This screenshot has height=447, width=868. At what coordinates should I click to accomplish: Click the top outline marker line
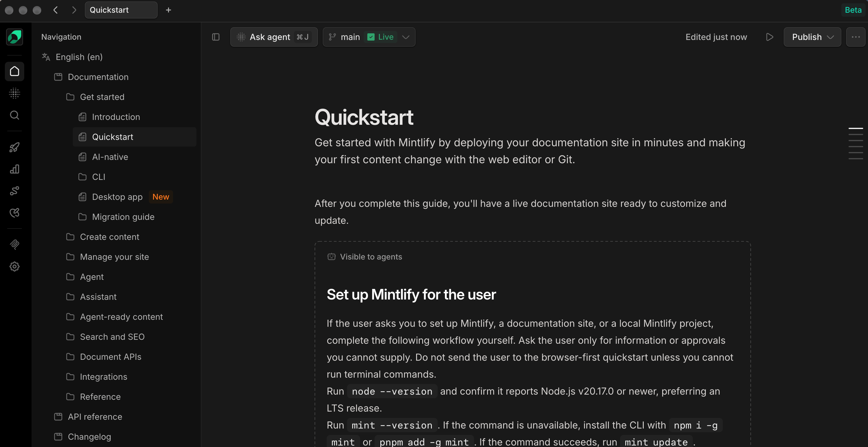pos(856,128)
